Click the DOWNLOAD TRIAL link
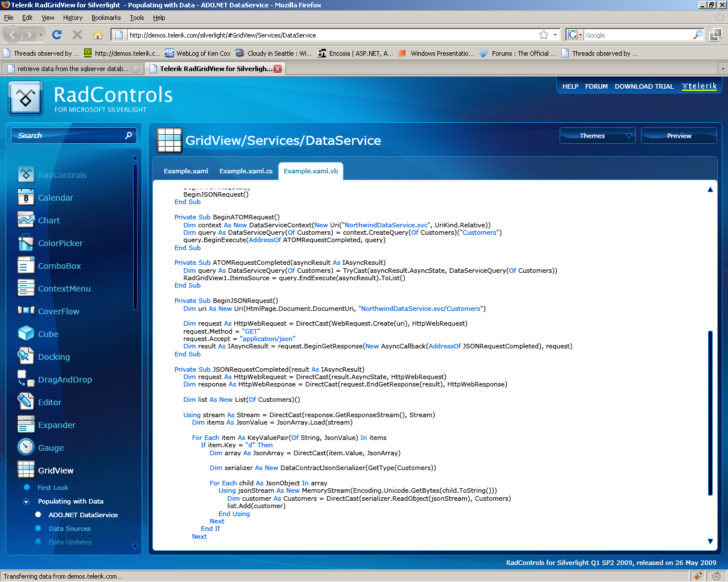The image size is (728, 582). click(x=644, y=86)
